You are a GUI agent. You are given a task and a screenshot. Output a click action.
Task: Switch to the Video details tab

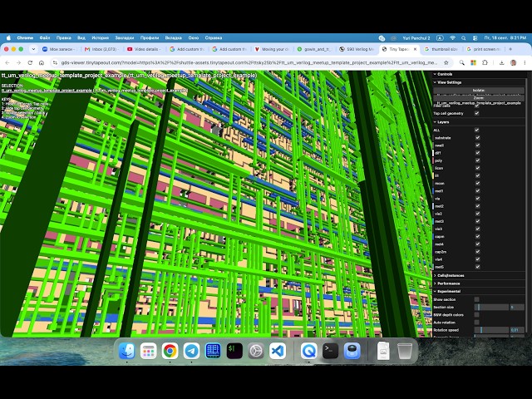click(x=144, y=49)
